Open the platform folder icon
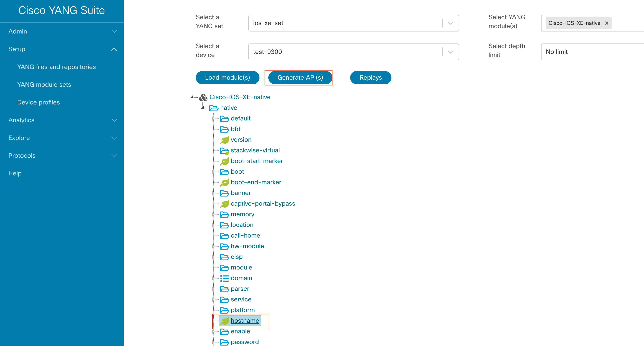644x346 pixels. 225,310
